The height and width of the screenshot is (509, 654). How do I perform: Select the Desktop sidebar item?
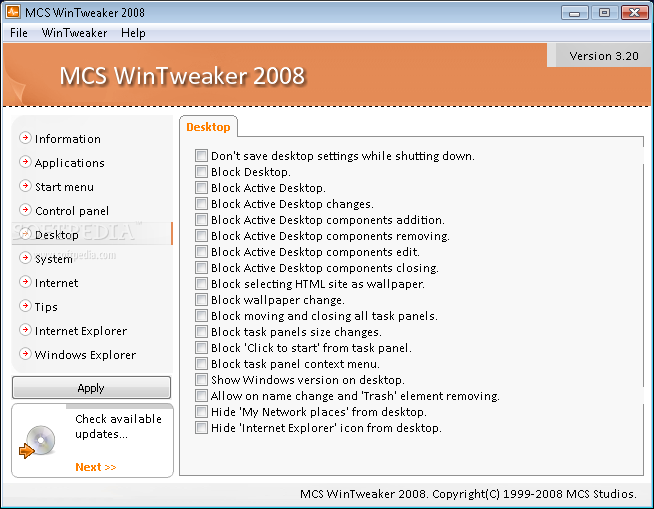(x=92, y=234)
